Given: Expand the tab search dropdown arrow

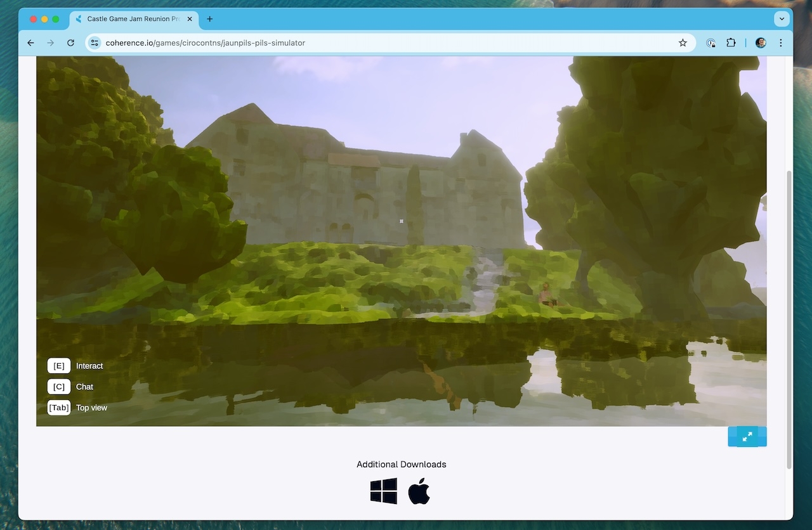Looking at the screenshot, I should pyautogui.click(x=782, y=19).
